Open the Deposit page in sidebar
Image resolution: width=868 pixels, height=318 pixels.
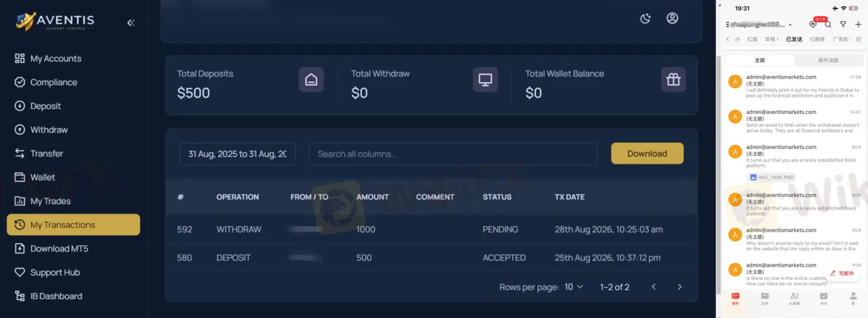click(x=73, y=106)
